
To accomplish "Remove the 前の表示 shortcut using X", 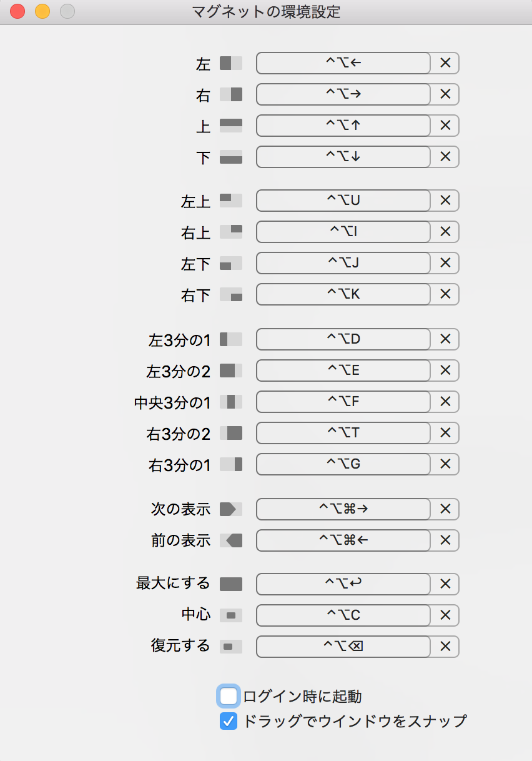I will tap(445, 540).
